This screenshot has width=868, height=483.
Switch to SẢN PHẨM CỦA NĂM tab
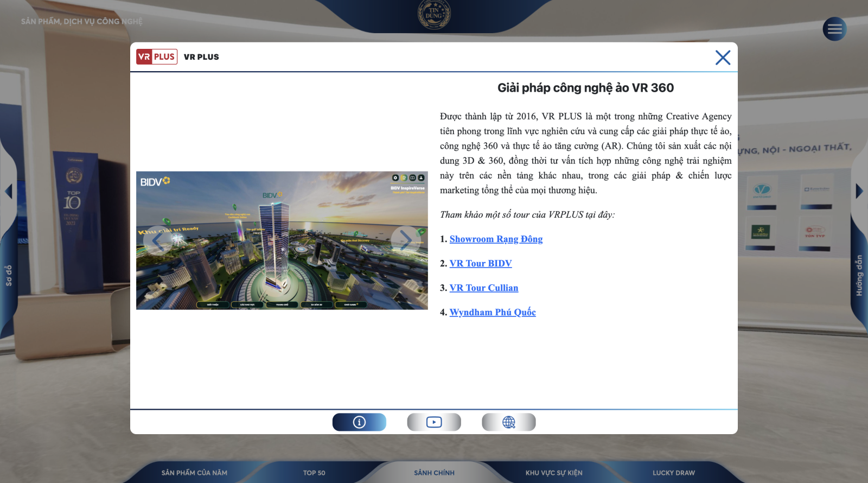[194, 473]
